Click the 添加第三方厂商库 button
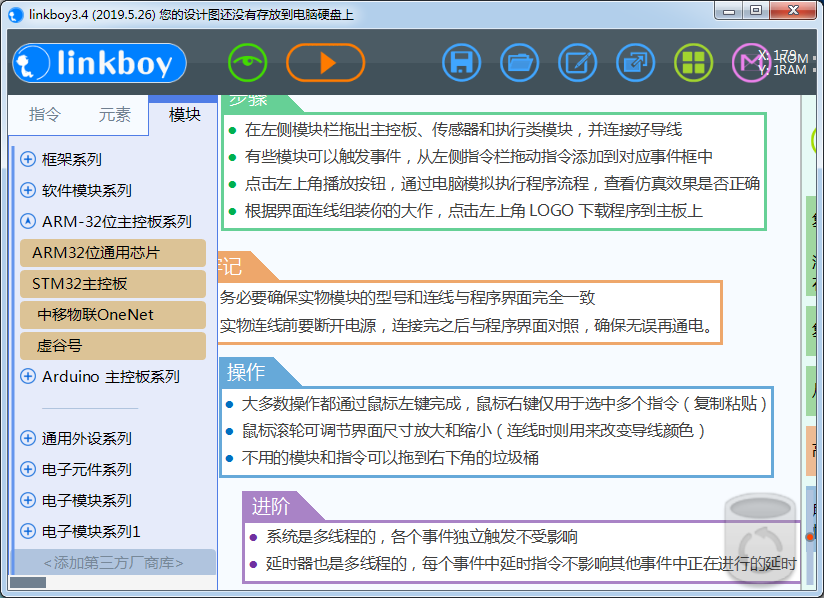Image resolution: width=824 pixels, height=598 pixels. pos(113,563)
